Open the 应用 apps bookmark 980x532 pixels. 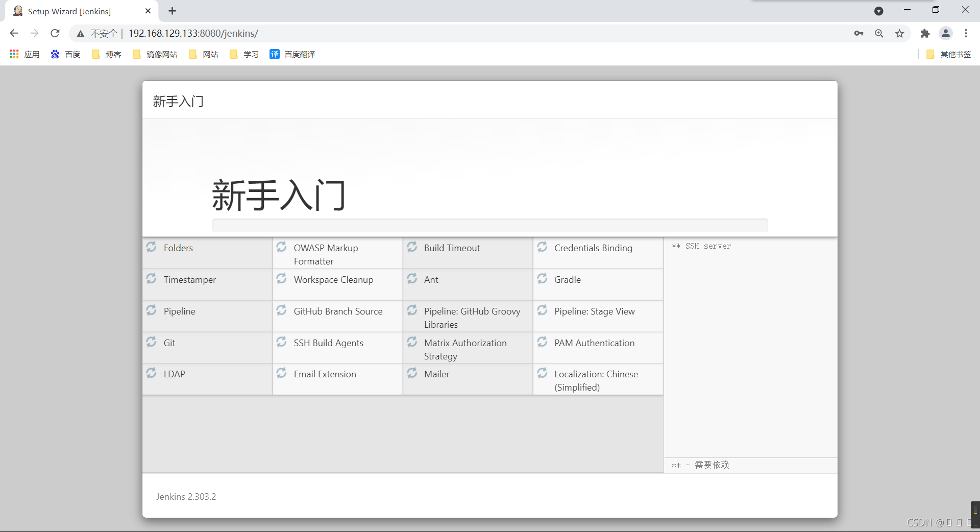[24, 54]
